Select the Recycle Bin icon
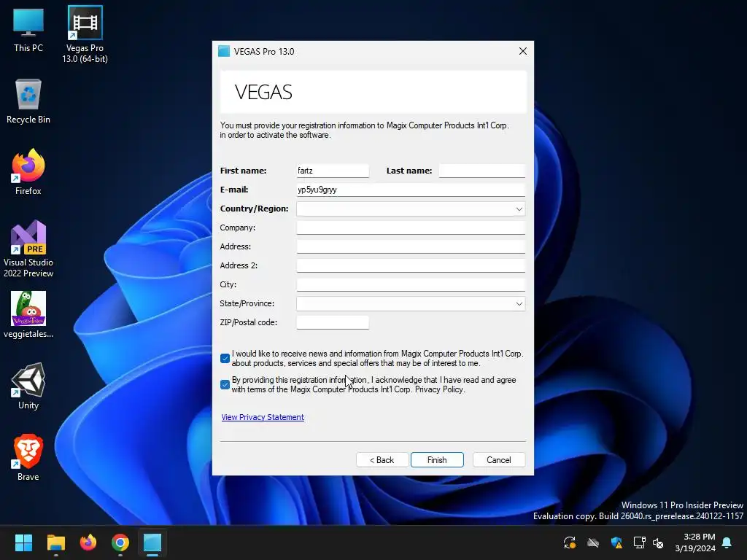This screenshot has width=747, height=560. click(x=28, y=101)
